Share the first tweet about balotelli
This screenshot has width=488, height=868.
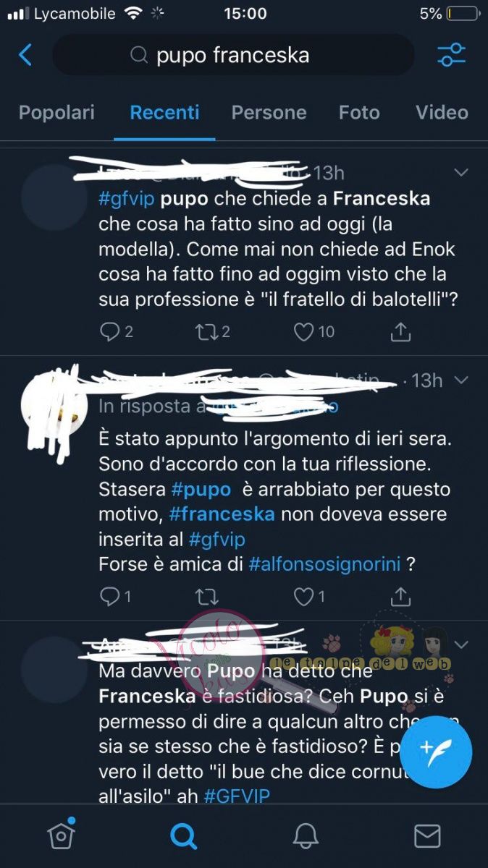click(x=400, y=331)
